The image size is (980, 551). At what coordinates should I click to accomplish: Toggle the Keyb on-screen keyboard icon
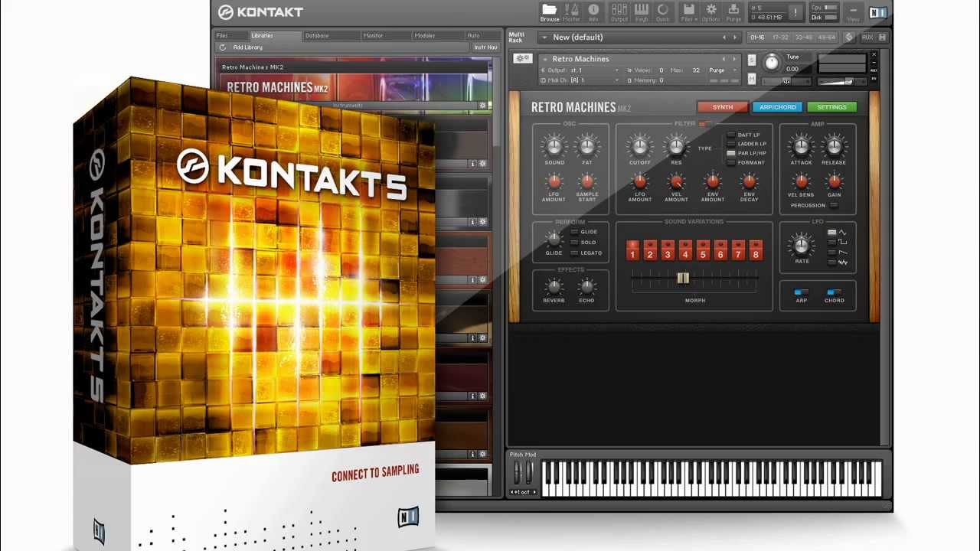click(x=642, y=12)
